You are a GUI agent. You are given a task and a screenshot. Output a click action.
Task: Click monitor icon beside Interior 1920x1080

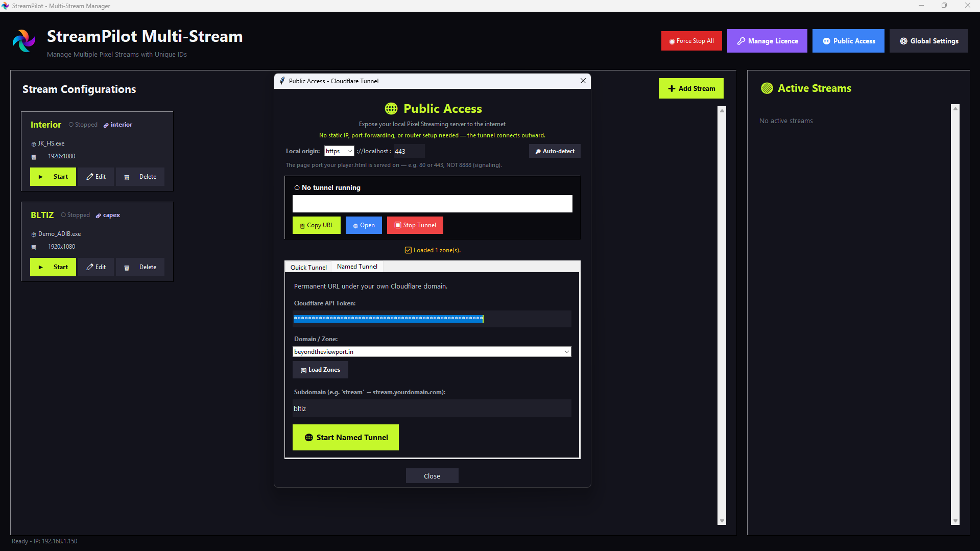(x=34, y=157)
